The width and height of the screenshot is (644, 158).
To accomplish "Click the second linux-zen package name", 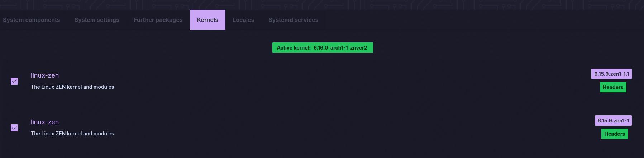I will coord(45,122).
